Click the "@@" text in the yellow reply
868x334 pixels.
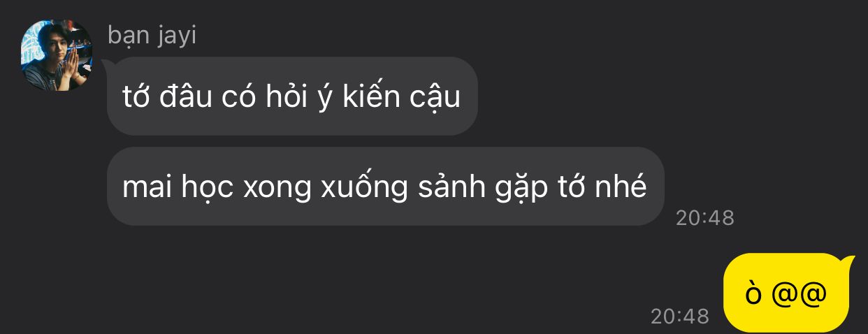(x=800, y=293)
